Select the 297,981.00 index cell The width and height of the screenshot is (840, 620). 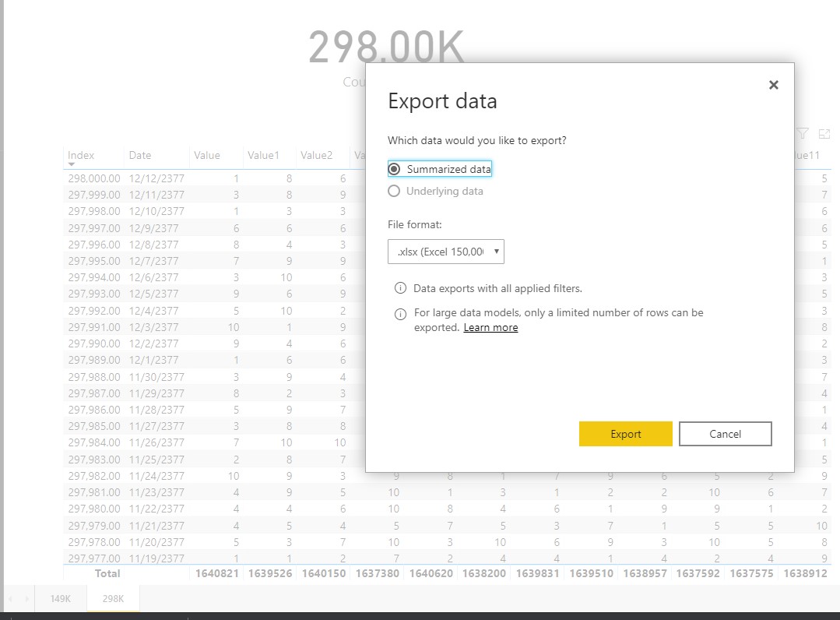[x=94, y=492]
